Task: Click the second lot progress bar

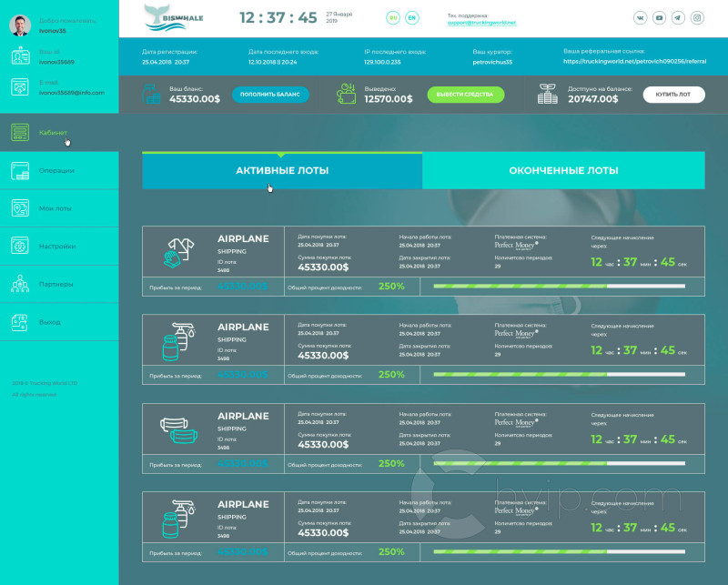Action: (x=559, y=374)
